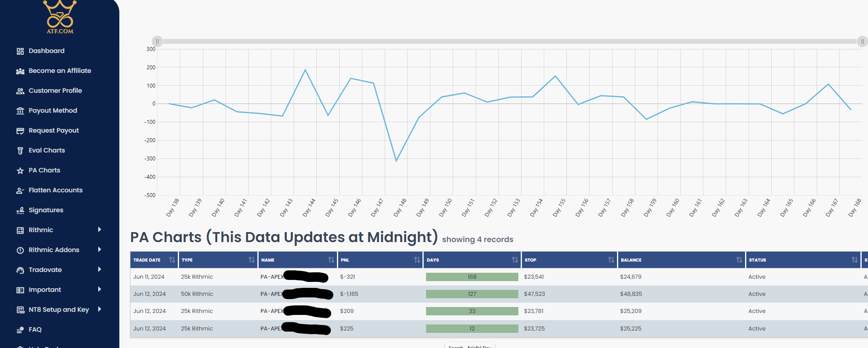Select the Jun 11, 2024 25k Rithmic row
868x348 pixels.
(499, 277)
